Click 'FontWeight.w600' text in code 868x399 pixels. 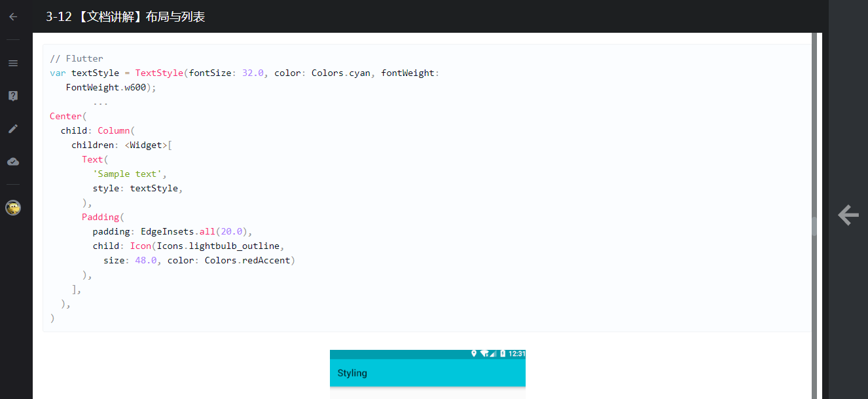coord(106,87)
